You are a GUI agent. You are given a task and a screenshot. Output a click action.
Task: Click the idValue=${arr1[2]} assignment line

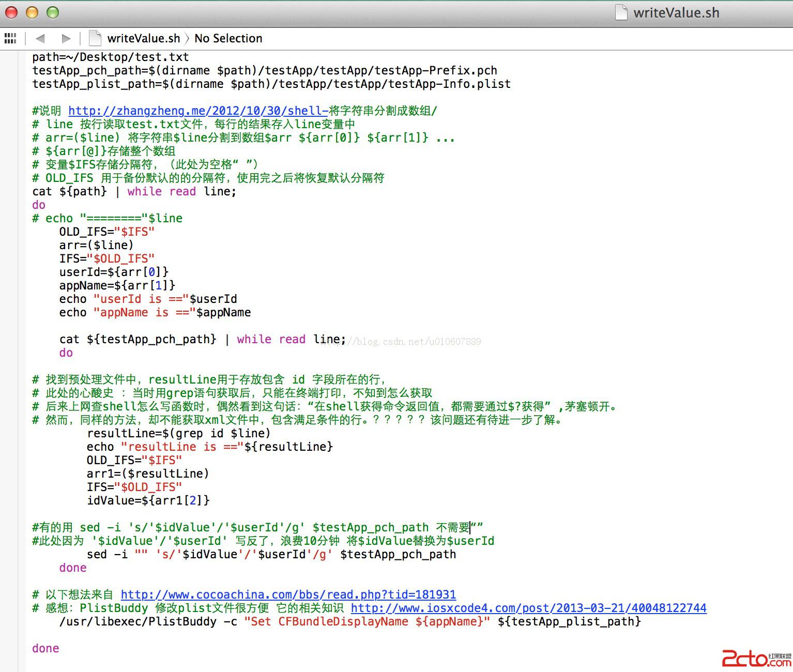(x=148, y=500)
